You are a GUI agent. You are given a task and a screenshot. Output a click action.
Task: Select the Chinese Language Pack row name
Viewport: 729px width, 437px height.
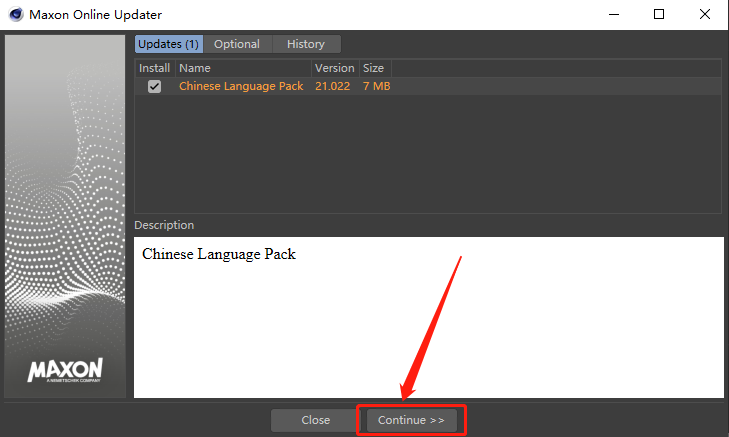241,86
